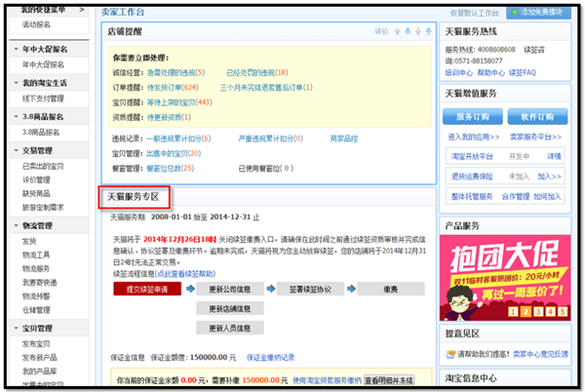Screen dimensions: 585x392
Task: Open 三个月未完结退款售后订单(1) link
Action: pyautogui.click(x=266, y=88)
